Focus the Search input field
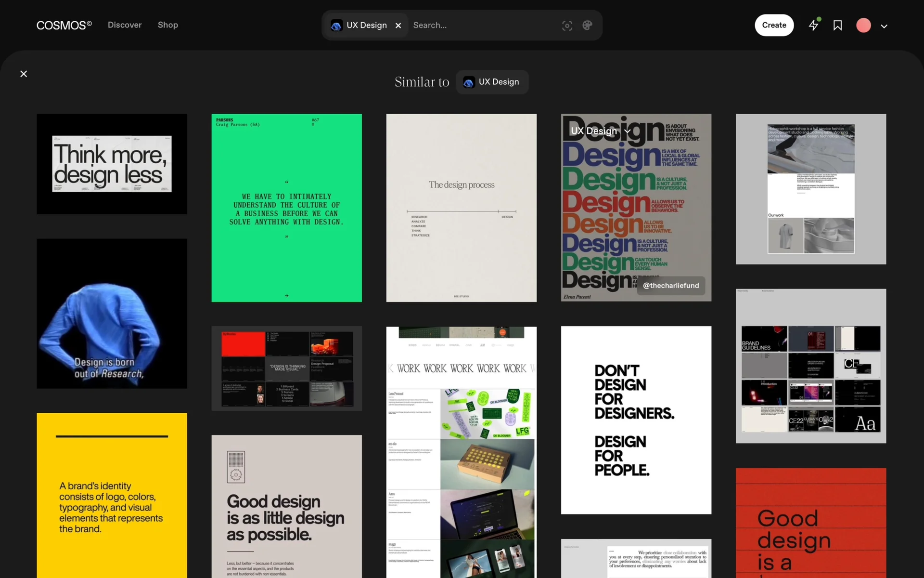 pos(481,26)
